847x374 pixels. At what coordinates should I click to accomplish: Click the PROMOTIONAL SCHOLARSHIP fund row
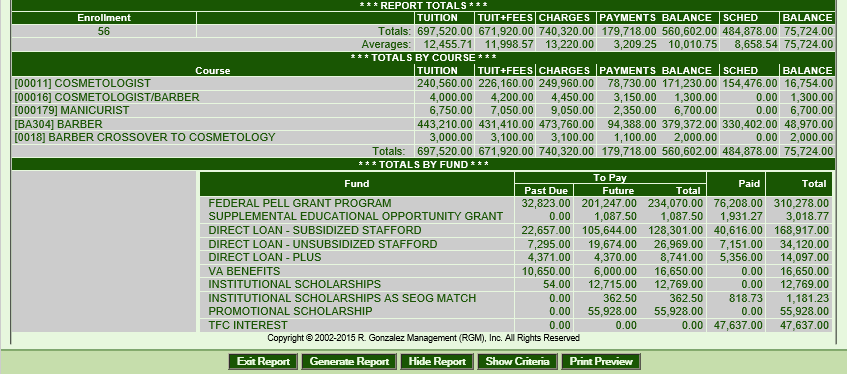[517, 311]
